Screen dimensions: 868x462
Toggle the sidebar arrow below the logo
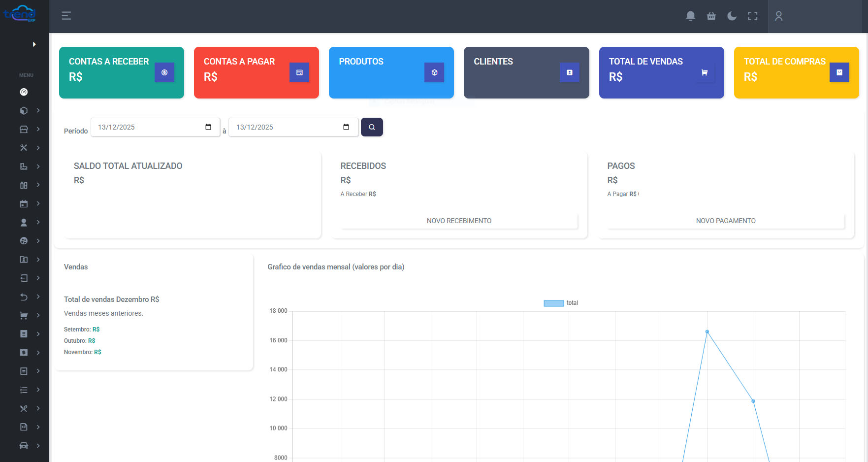34,44
